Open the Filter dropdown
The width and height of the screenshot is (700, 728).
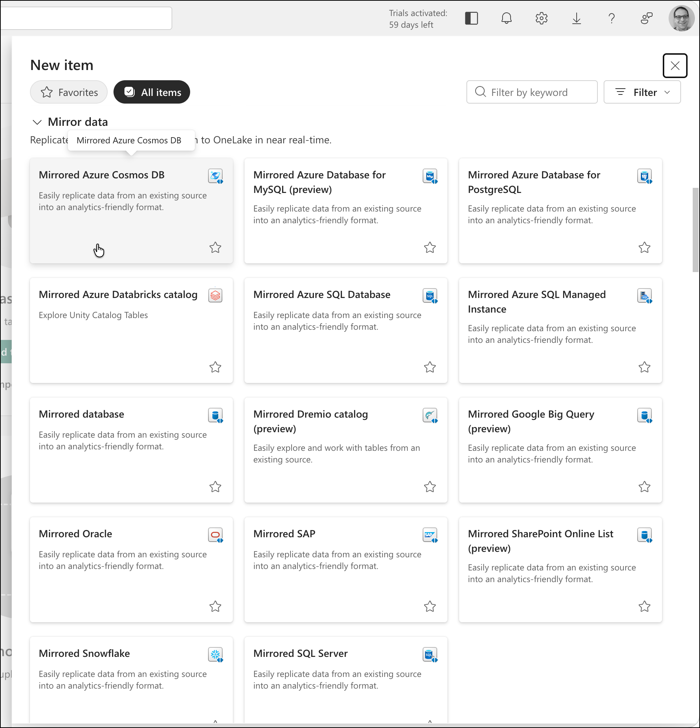click(x=642, y=92)
